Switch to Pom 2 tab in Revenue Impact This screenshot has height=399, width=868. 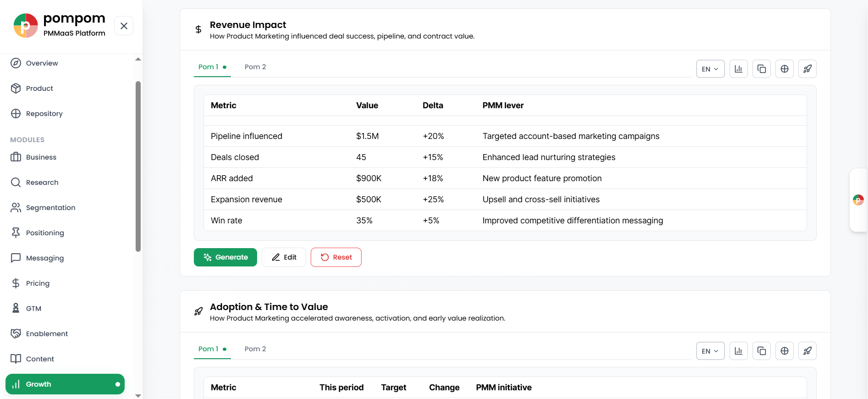point(255,67)
